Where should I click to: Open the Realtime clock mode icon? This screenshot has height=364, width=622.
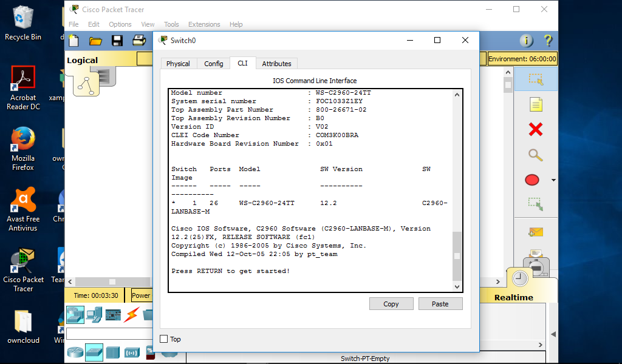click(520, 279)
